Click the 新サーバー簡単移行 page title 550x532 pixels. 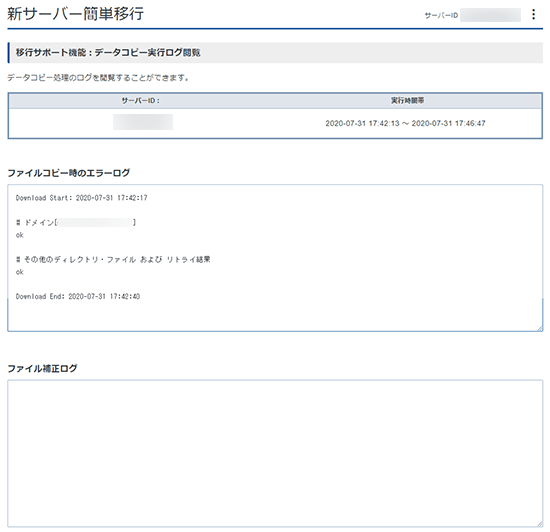(x=75, y=14)
